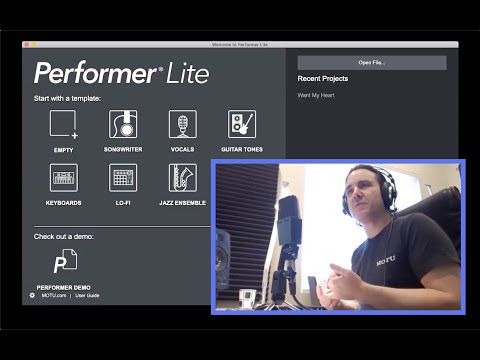Click the webcam video overlay
The width and height of the screenshot is (480, 360).
click(338, 237)
